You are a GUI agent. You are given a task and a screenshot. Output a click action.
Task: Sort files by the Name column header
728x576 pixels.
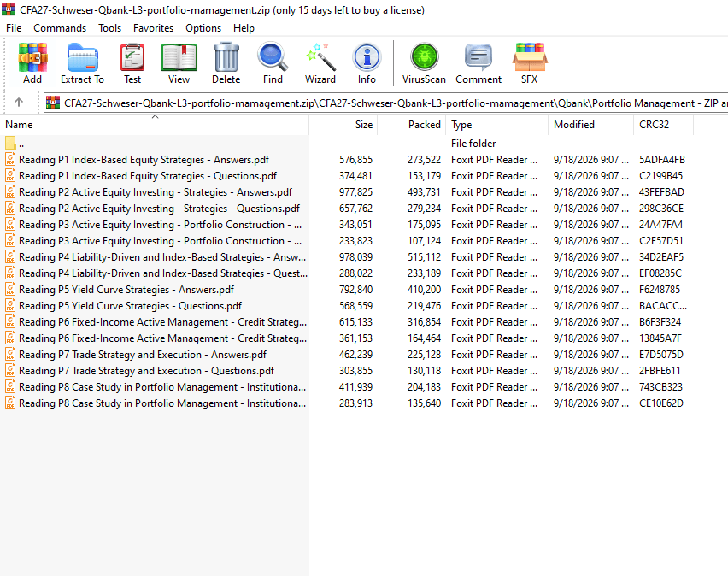point(155,125)
